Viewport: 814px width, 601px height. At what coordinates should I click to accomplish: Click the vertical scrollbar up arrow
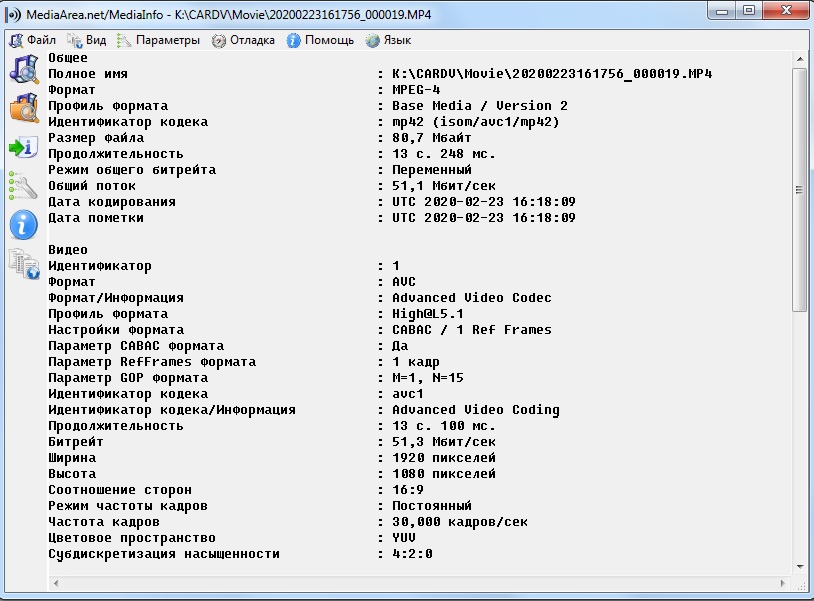point(799,60)
